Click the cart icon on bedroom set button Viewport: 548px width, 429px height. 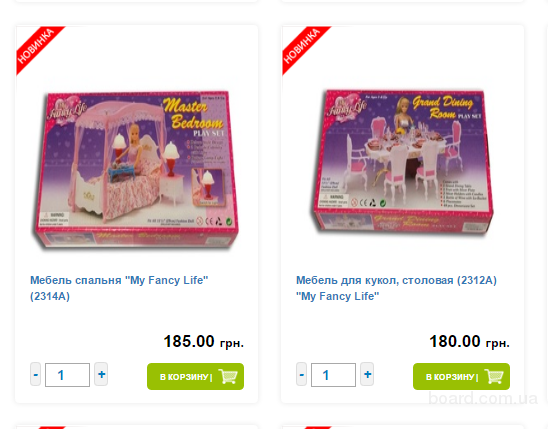pos(228,376)
